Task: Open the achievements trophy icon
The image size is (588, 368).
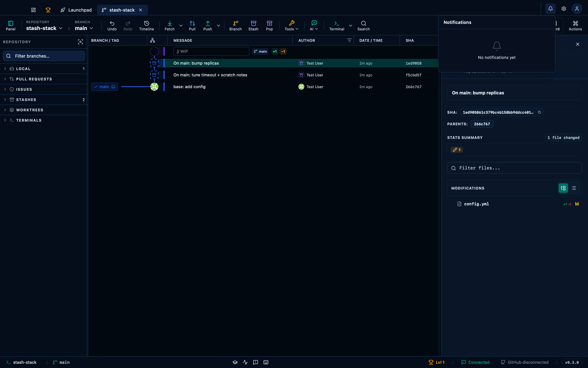Action: [x=48, y=10]
